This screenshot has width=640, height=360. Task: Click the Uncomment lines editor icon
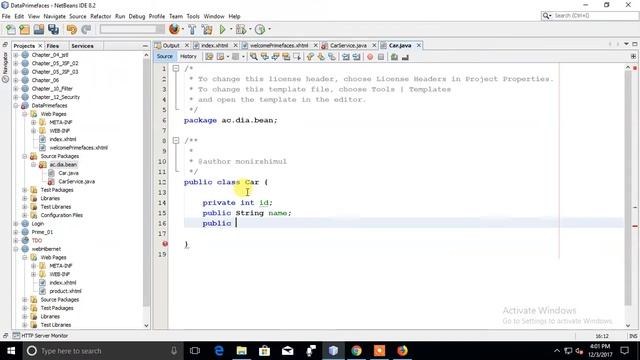tap(405, 57)
